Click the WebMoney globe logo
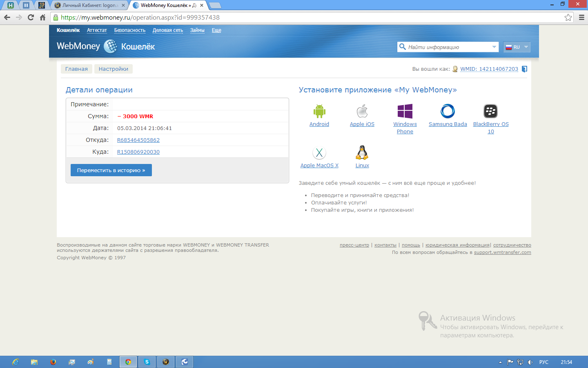This screenshot has width=588, height=368. pyautogui.click(x=110, y=46)
